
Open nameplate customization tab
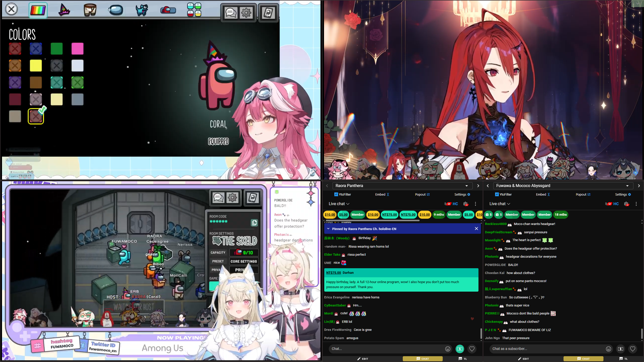tap(168, 10)
